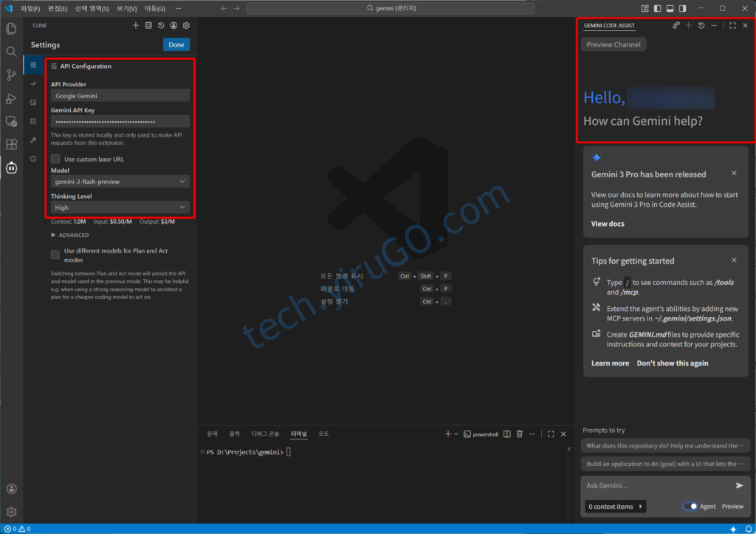Switch to the 출력 panel tab
Image resolution: width=756 pixels, height=534 pixels.
tap(234, 434)
